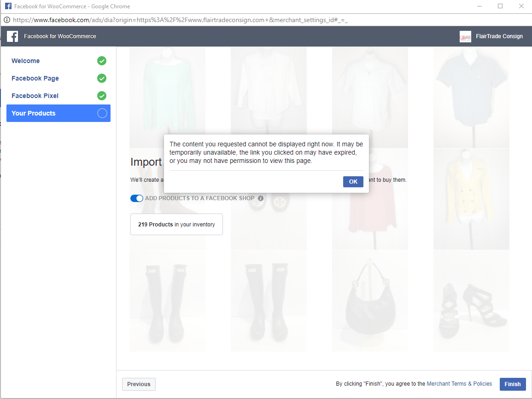Image resolution: width=532 pixels, height=399 pixels.
Task: Click the URL in the address bar
Action: 180,20
